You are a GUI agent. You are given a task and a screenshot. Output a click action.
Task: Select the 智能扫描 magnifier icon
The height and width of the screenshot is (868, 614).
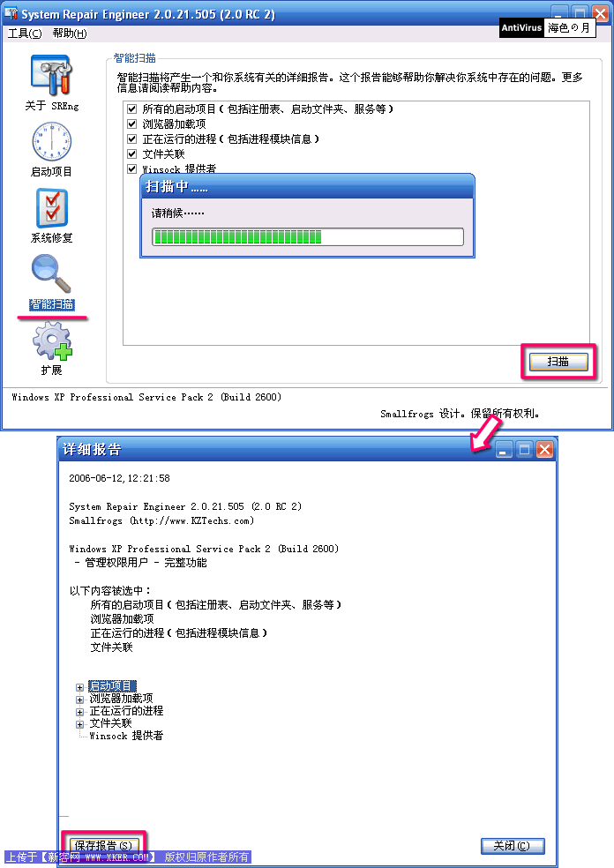[51, 273]
